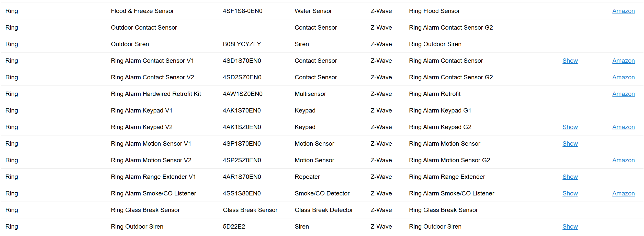This screenshot has height=236, width=644.
Task: Click Show link for Smoke/CO Listener
Action: [570, 193]
